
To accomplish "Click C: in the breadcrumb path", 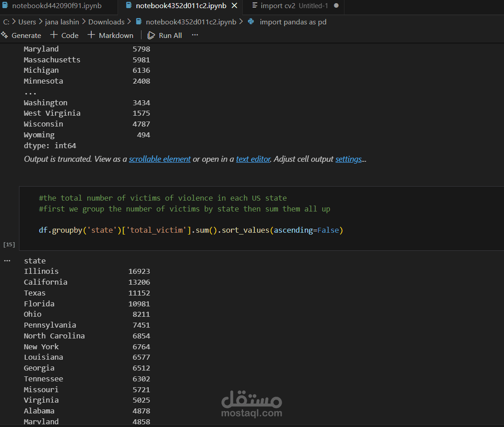I will (x=6, y=22).
